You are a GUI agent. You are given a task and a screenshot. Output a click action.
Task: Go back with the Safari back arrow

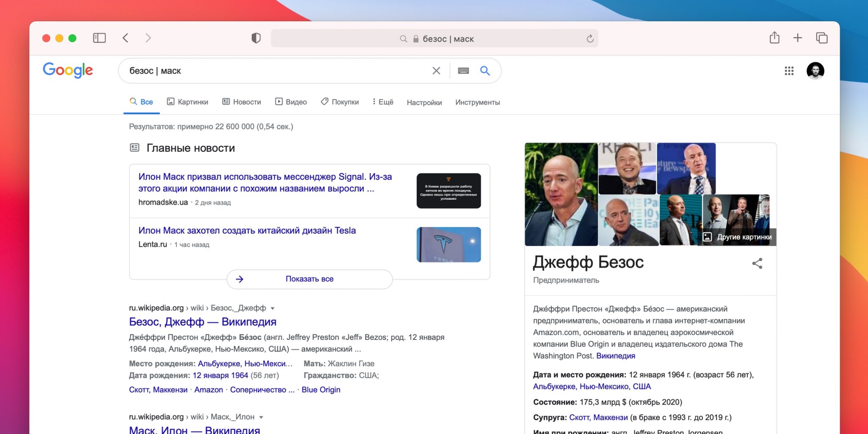point(125,38)
